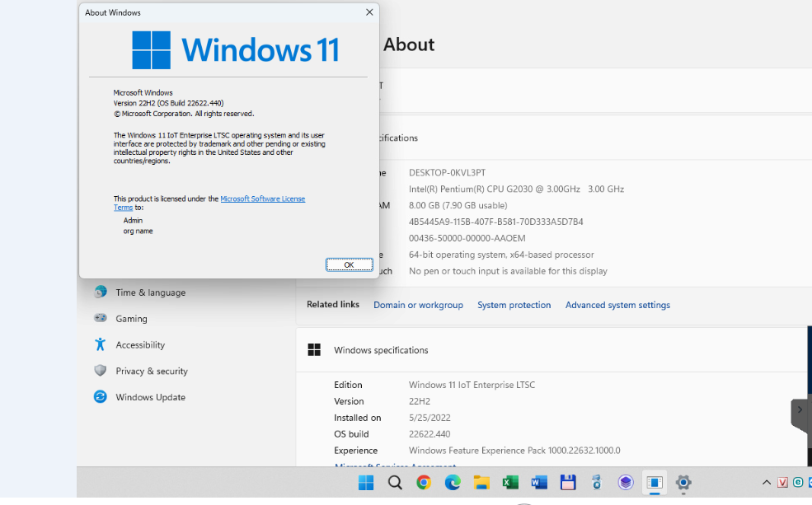Select the device name DESKTOP-0KVL3PT
This screenshot has height=505, width=812.
point(447,173)
